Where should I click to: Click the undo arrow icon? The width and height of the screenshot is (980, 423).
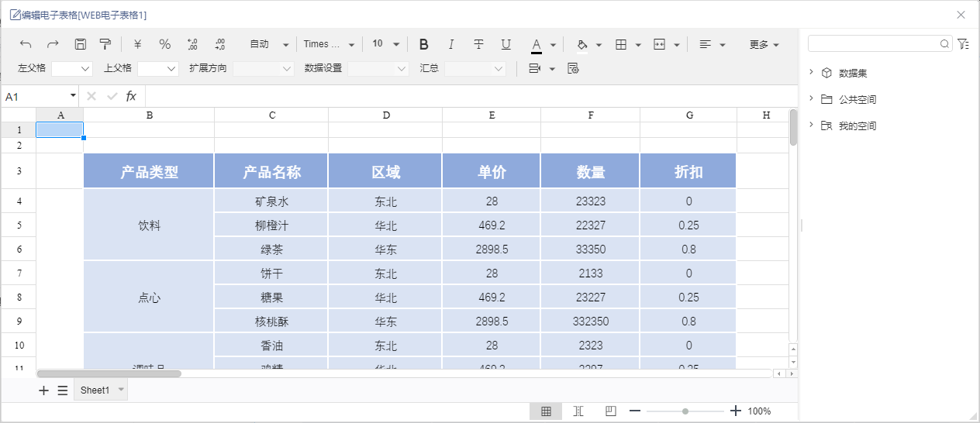click(x=26, y=44)
